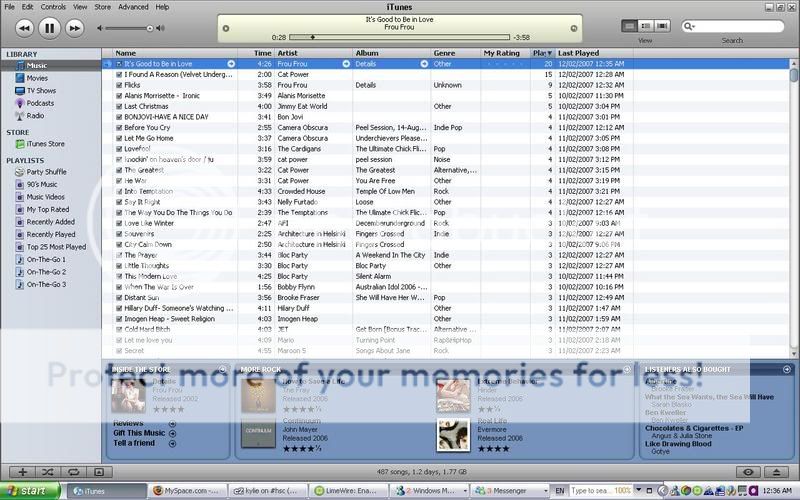The width and height of the screenshot is (800, 500).
Task: Open the Controls menu
Action: [x=53, y=7]
